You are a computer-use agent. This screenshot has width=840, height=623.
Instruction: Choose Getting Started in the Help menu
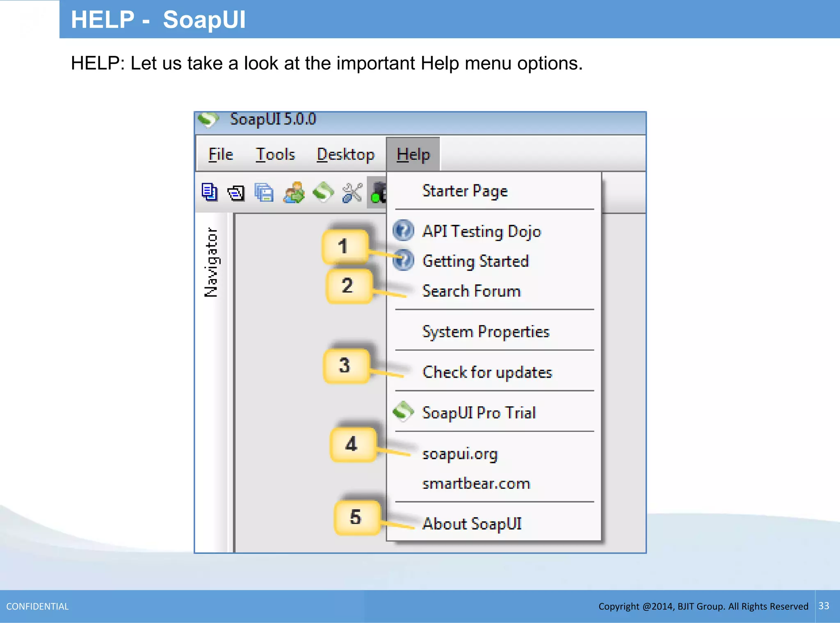(x=494, y=261)
